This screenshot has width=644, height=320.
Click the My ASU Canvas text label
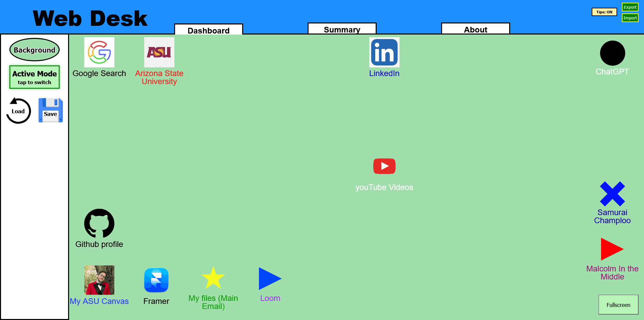pyautogui.click(x=99, y=301)
